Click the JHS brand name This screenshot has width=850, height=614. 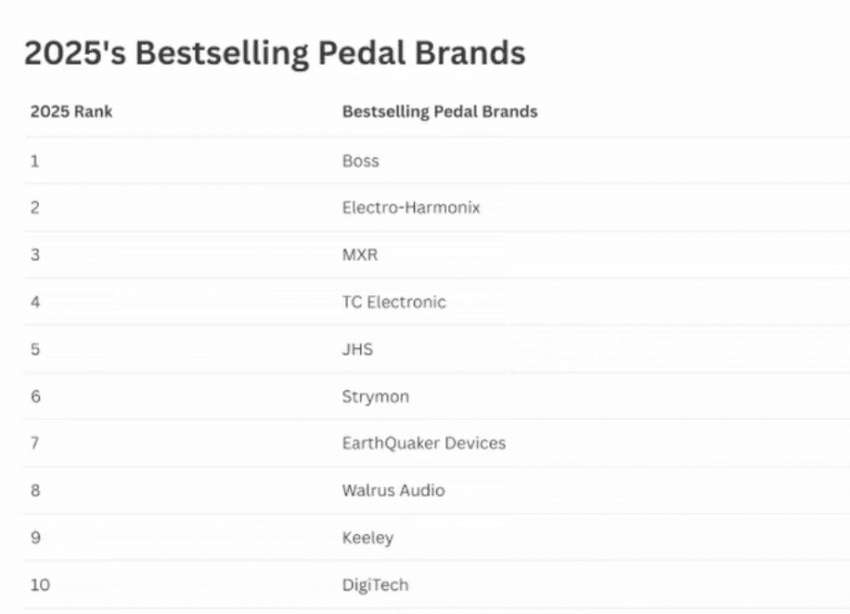[357, 349]
